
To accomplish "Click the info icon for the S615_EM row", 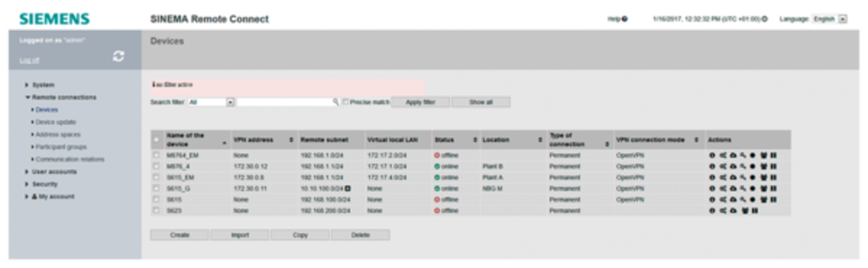I will tap(712, 177).
